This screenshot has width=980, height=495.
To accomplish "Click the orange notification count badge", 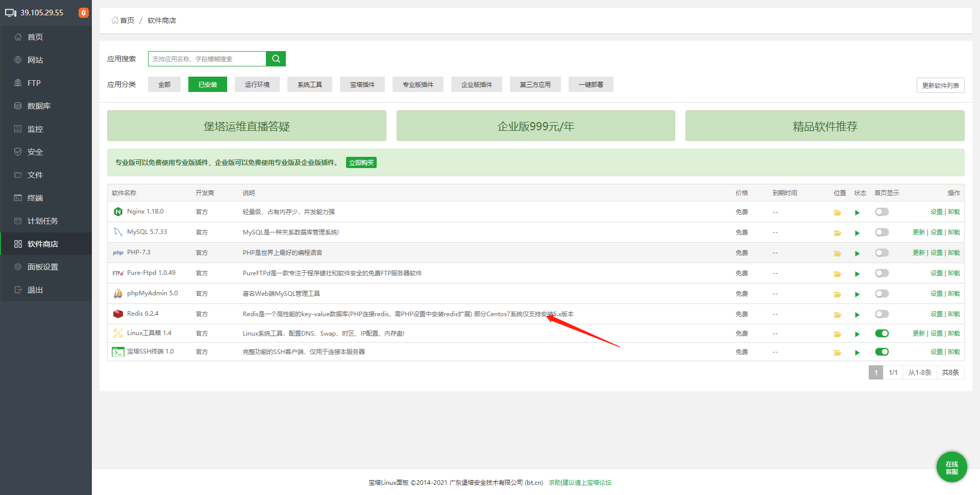I will tap(83, 13).
